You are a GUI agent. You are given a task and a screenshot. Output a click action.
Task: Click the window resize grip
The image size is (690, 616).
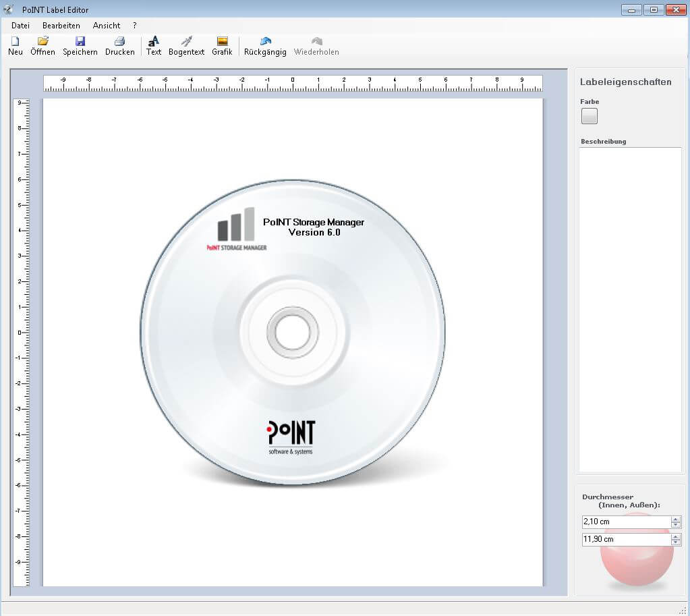(683, 610)
